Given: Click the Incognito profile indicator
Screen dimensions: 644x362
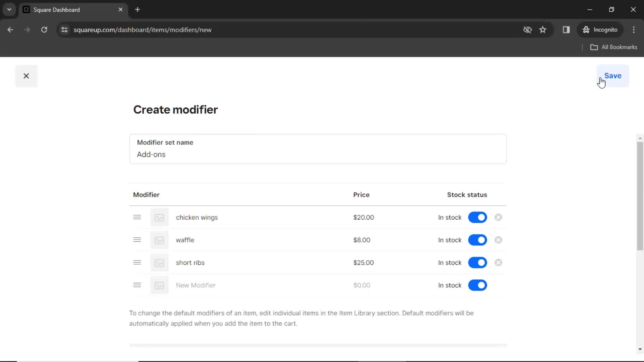Looking at the screenshot, I should (600, 30).
